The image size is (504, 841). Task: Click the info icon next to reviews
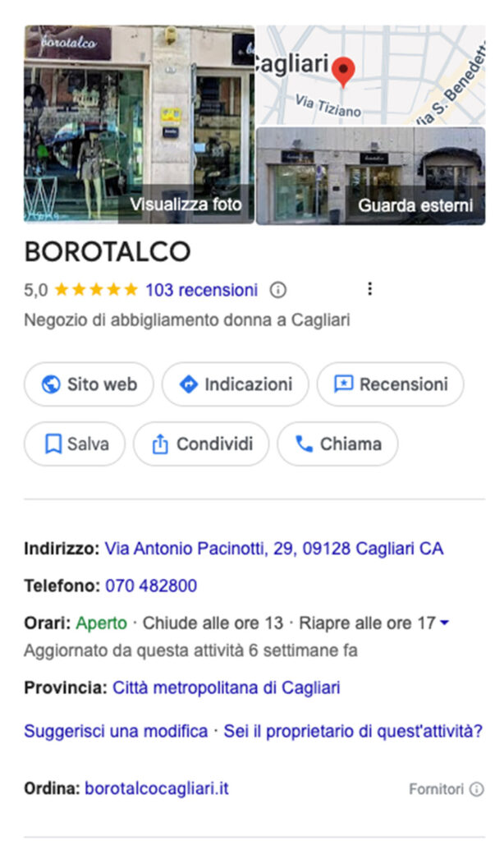(278, 290)
